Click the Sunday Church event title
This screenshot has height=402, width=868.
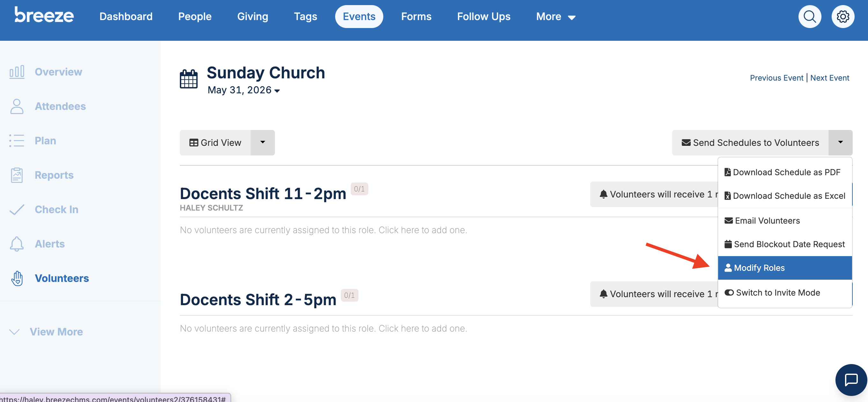click(266, 72)
